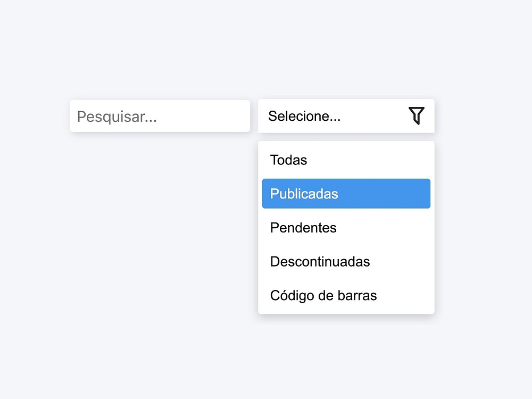Click the Pesquisar... placeholder text
This screenshot has width=532, height=399.
(x=117, y=117)
